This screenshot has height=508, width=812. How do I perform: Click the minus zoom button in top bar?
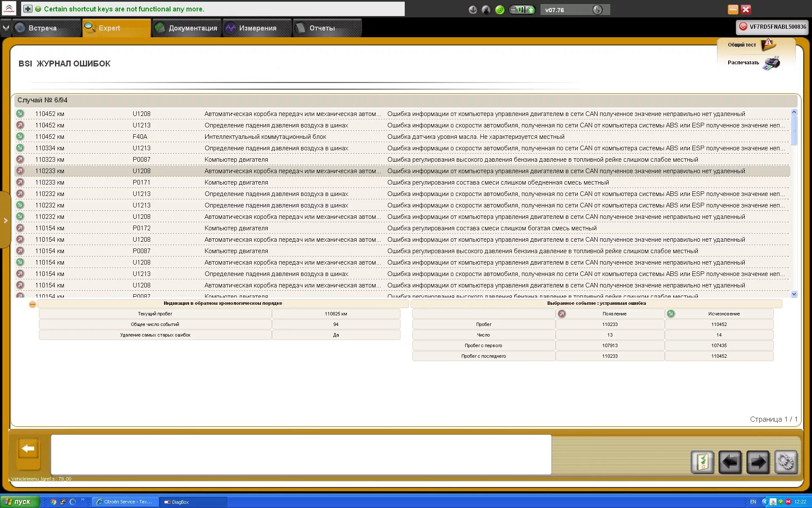[x=513, y=10]
